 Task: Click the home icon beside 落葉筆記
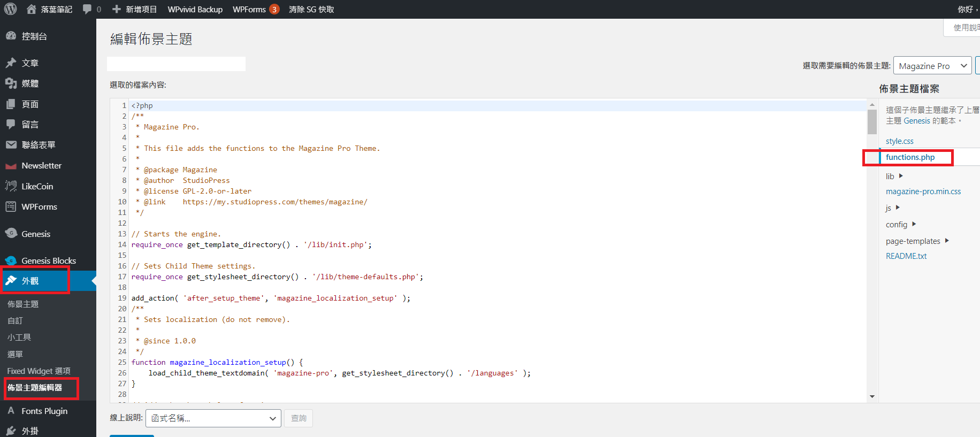pos(32,9)
